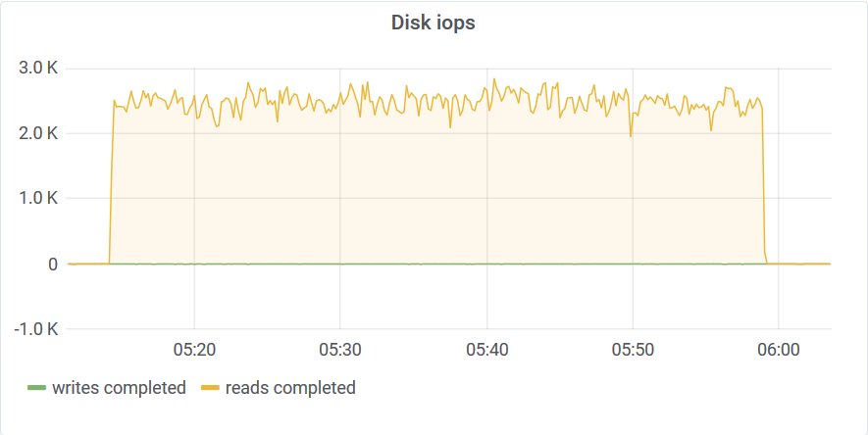Click the 1.0 K y-axis label
This screenshot has height=435, width=868.
pyautogui.click(x=38, y=199)
